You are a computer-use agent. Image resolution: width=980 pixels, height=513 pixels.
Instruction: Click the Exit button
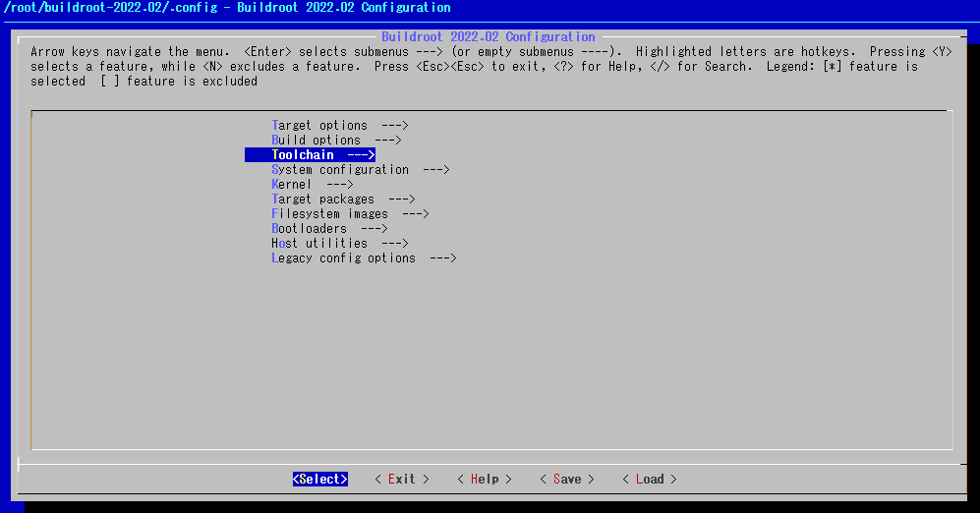[402, 480]
